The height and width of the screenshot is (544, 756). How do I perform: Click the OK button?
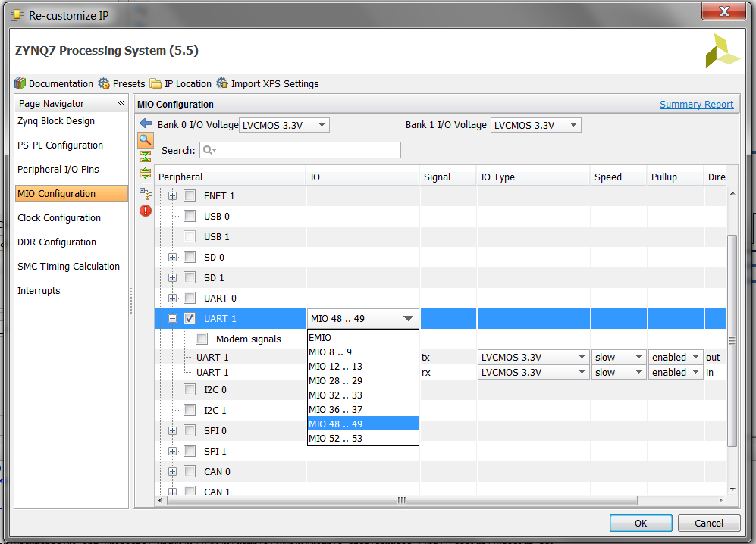[641, 523]
